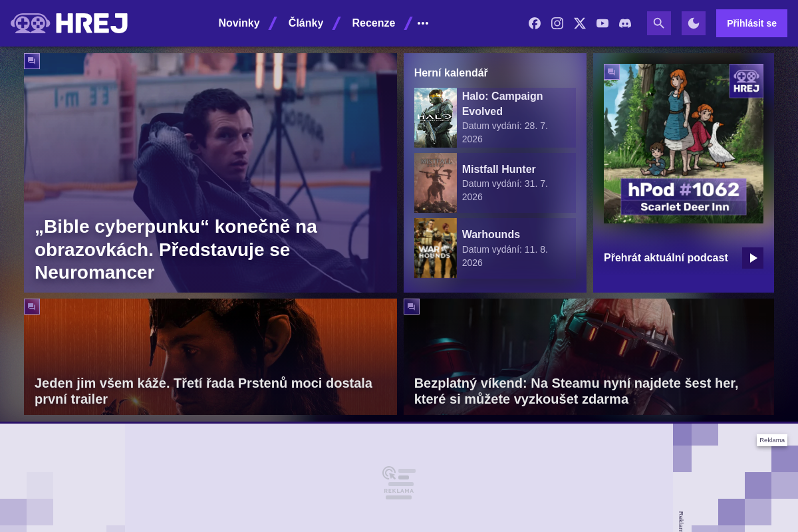Go to the Recenze section

[373, 23]
